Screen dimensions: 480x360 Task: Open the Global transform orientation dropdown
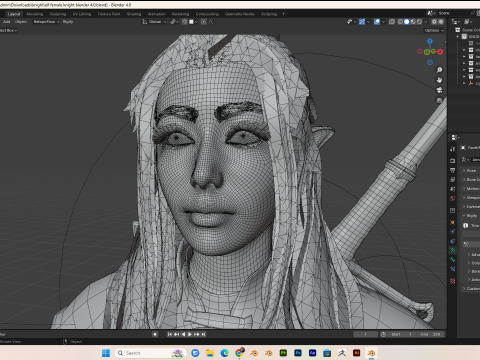click(154, 22)
